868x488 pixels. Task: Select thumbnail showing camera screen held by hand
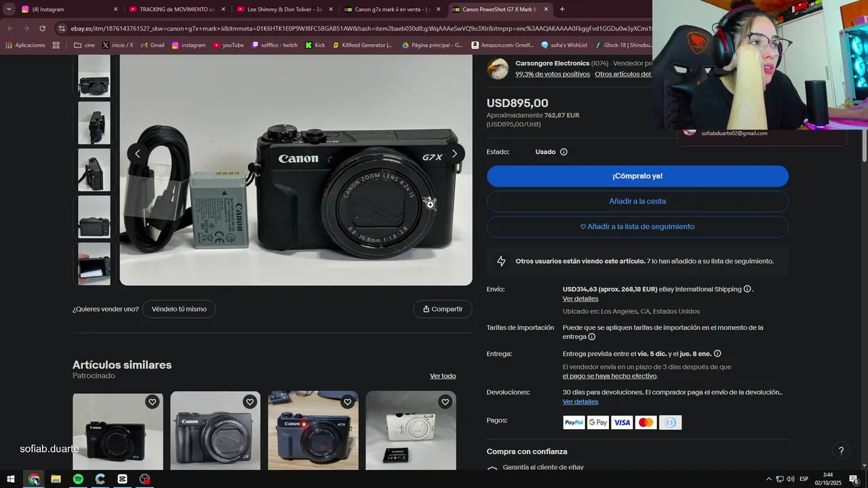click(94, 264)
